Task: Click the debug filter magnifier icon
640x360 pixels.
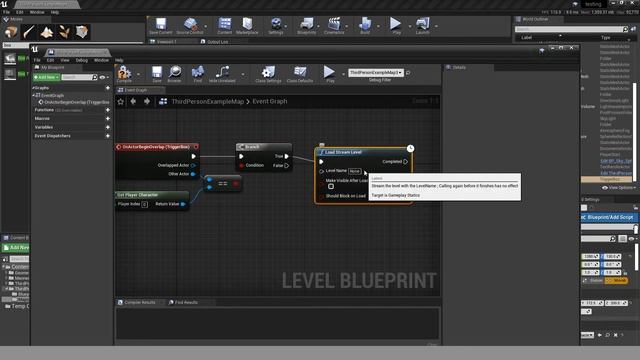Action: point(408,73)
